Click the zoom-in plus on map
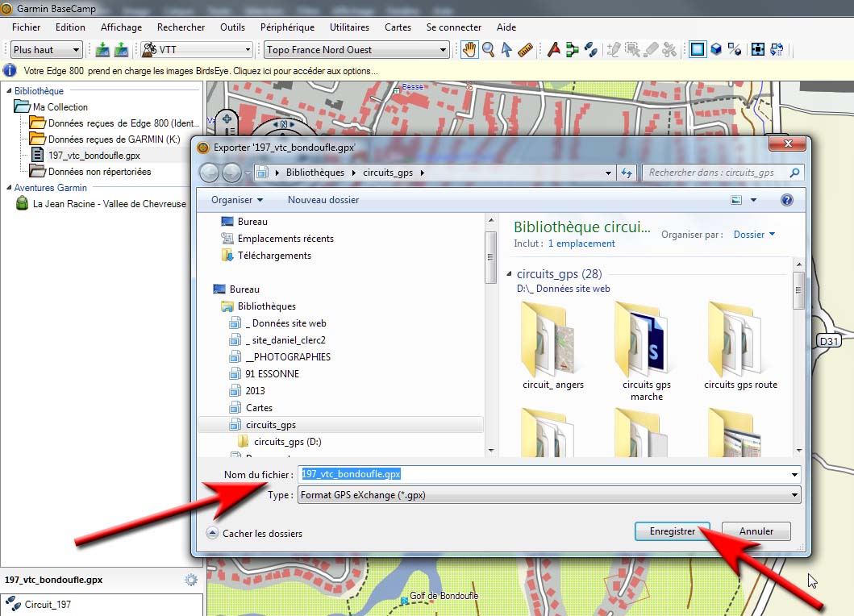Screen dimensions: 854x616 tap(227, 119)
